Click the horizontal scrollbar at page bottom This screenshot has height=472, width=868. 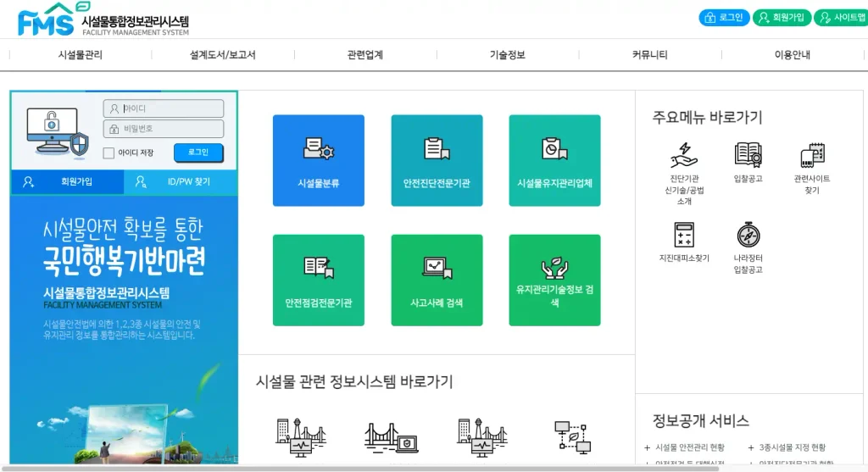coord(359,468)
